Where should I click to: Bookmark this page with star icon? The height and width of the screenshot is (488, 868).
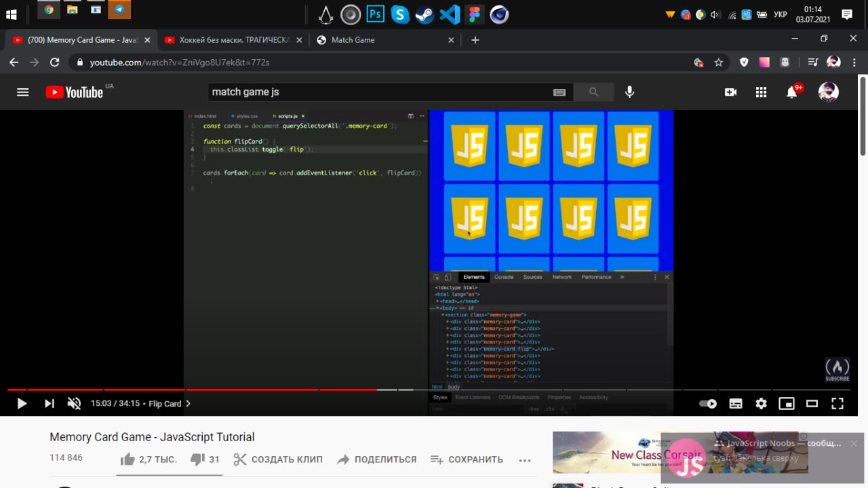[719, 62]
